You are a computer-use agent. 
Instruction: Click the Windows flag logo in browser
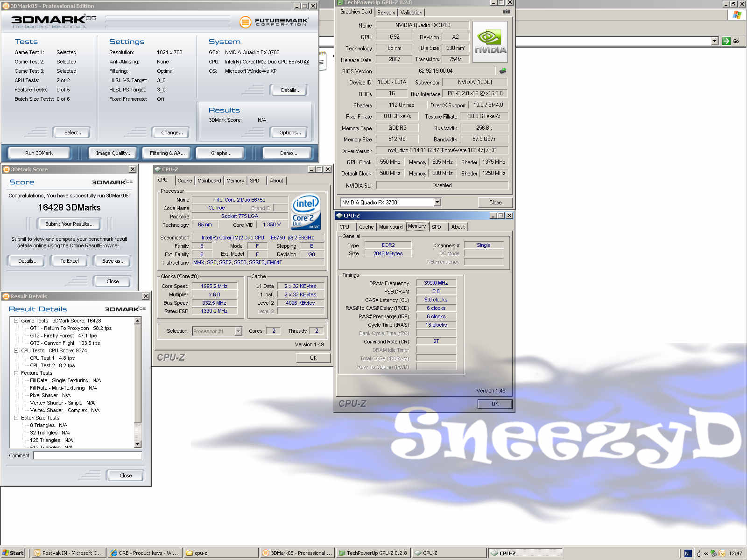coord(737,14)
